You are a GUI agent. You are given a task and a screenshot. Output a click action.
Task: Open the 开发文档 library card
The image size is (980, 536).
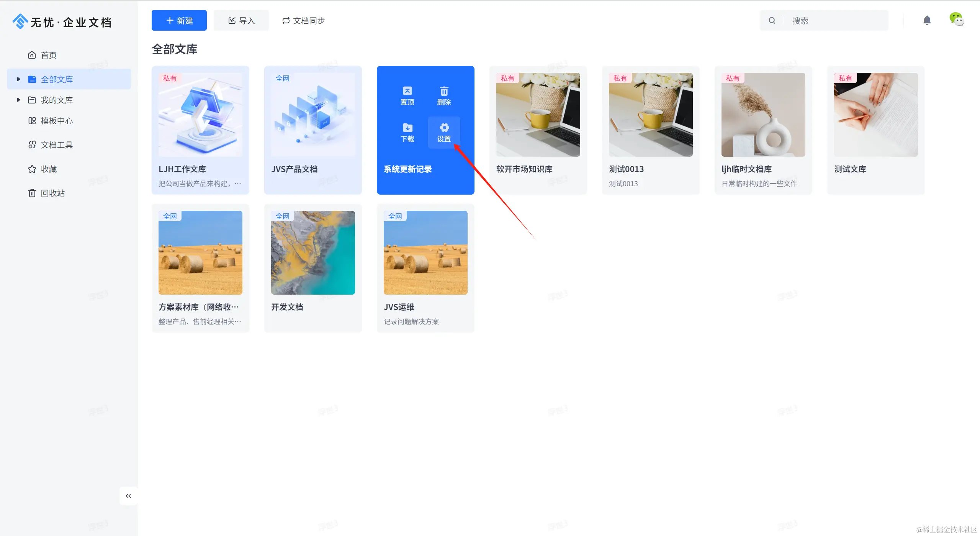point(313,268)
